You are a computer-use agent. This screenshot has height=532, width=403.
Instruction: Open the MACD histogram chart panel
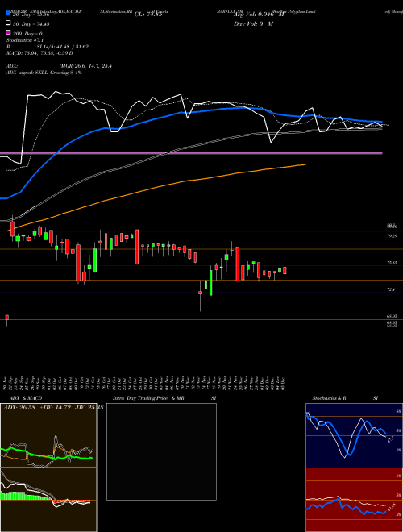(x=48, y=500)
